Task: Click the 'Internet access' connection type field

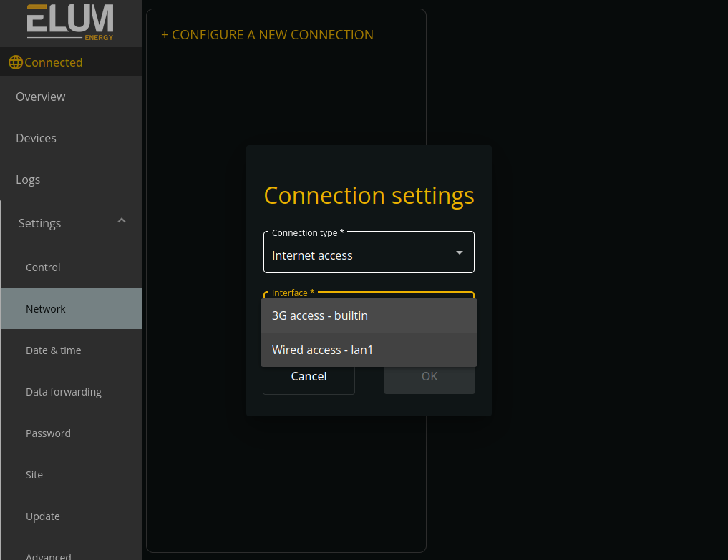Action: click(369, 252)
